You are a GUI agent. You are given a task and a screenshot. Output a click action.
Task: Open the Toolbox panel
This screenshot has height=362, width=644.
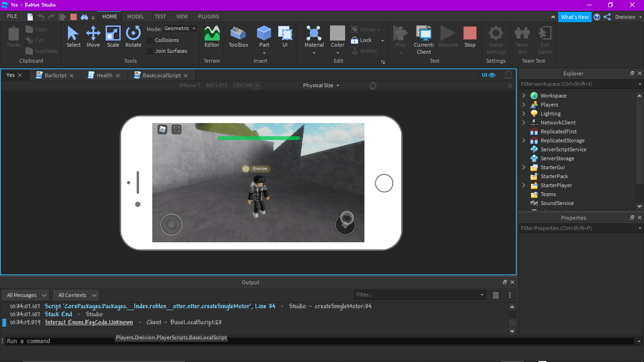(238, 37)
